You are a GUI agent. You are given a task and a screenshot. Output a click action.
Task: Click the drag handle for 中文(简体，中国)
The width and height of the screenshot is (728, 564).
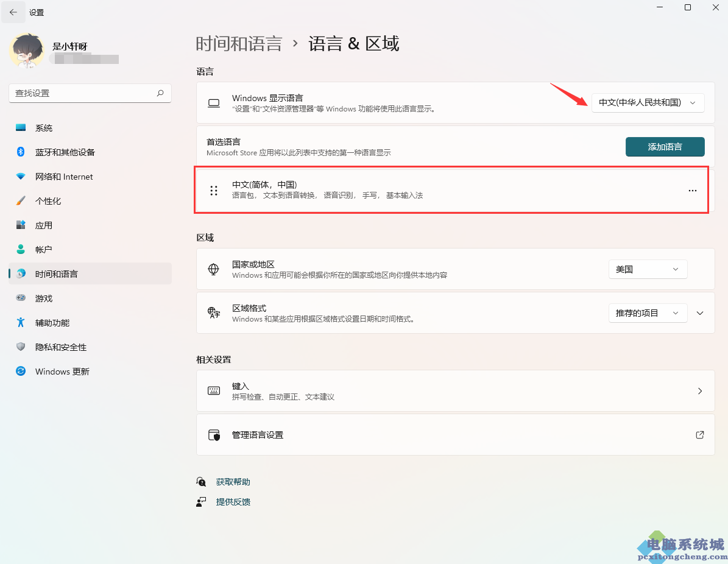click(x=214, y=190)
